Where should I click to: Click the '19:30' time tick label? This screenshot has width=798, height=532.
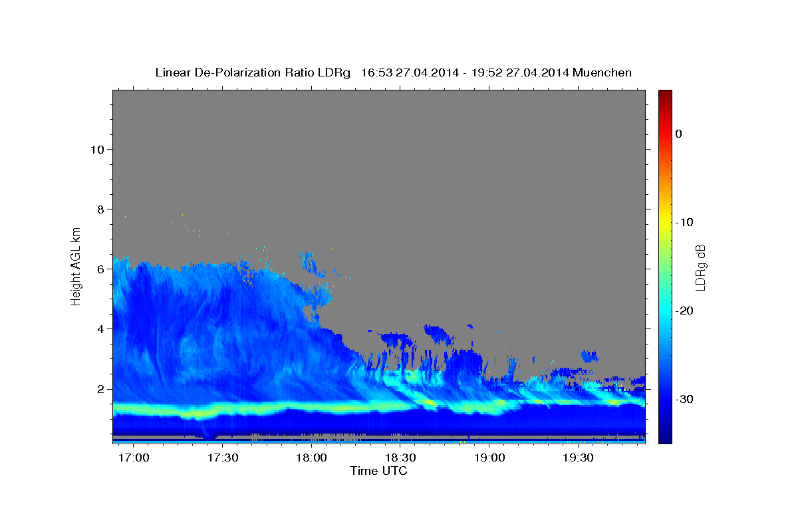point(578,458)
